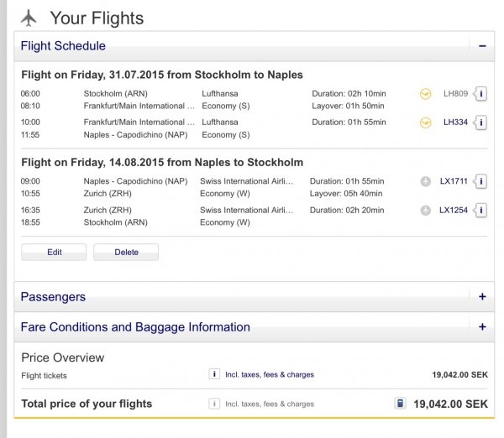Viewport: 504px width, 438px height.
Task: Click Swiss airline logo beside LX1711
Action: 426,181
